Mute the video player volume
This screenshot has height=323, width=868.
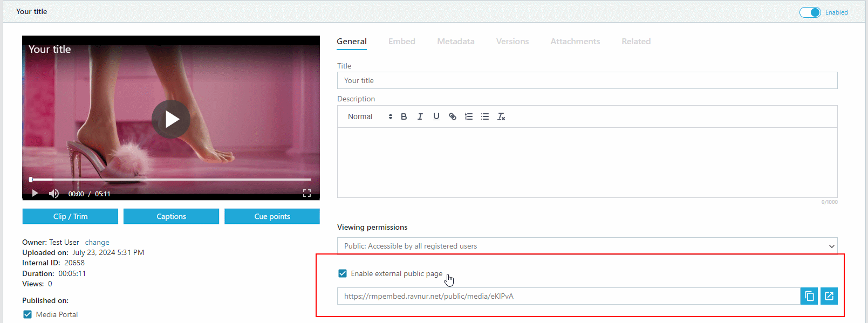coord(54,194)
